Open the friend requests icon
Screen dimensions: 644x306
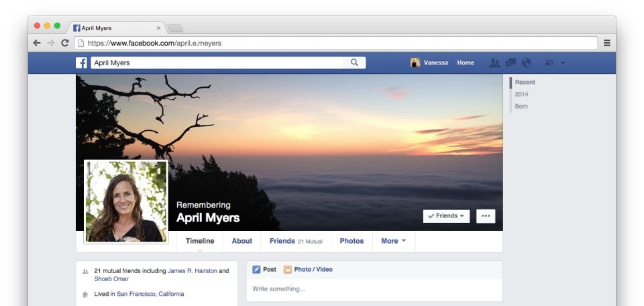494,63
